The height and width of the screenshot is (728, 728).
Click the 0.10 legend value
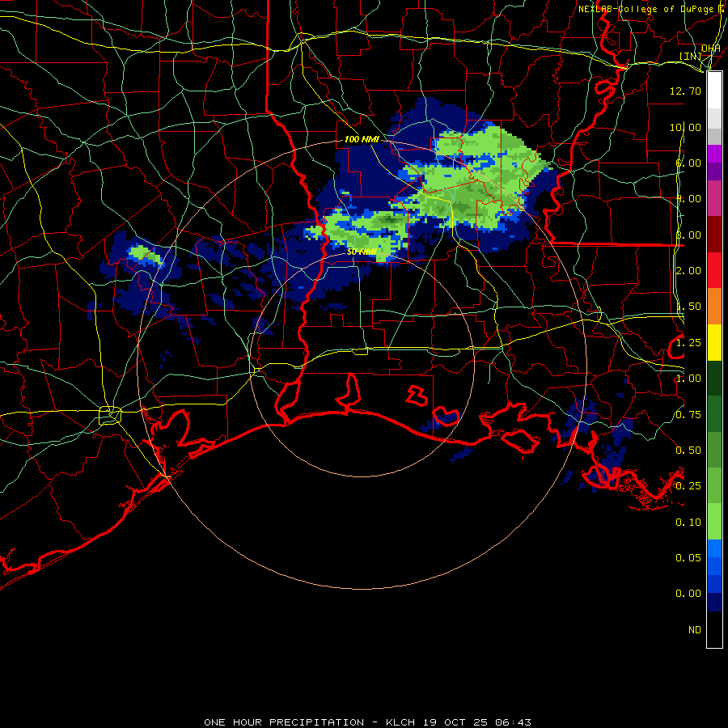click(x=688, y=523)
